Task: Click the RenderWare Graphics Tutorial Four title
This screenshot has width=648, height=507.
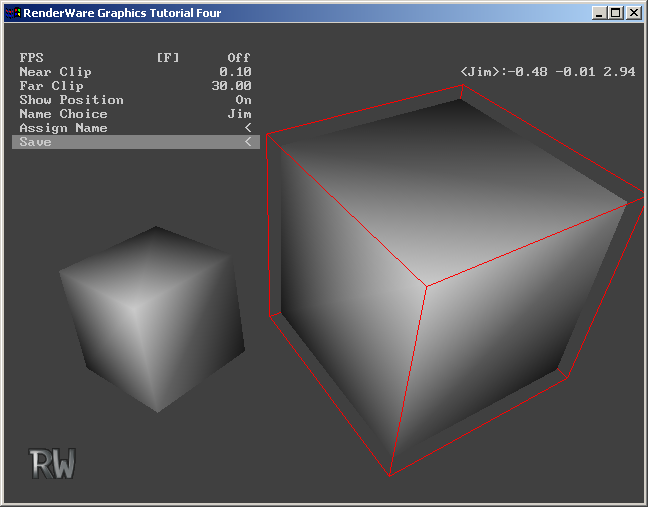Action: (x=122, y=13)
